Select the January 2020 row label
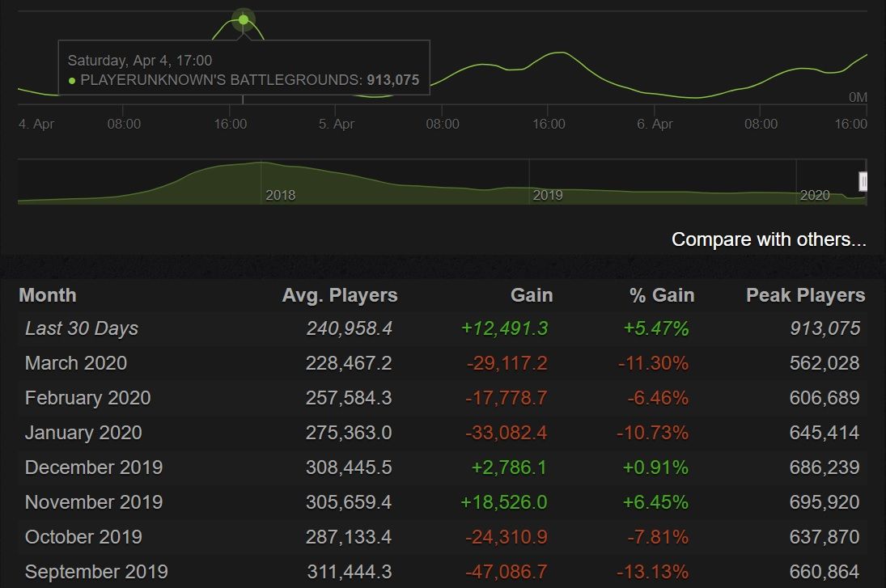 click(83, 433)
